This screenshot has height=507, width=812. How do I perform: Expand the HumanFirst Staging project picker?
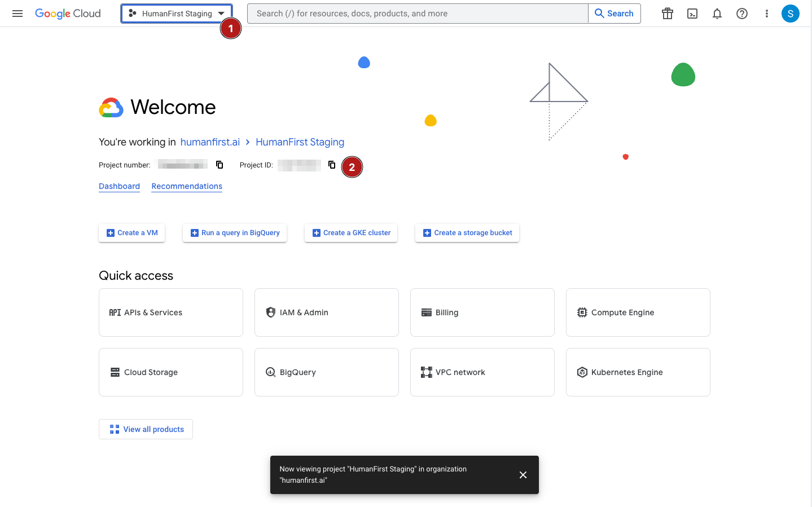pos(177,14)
